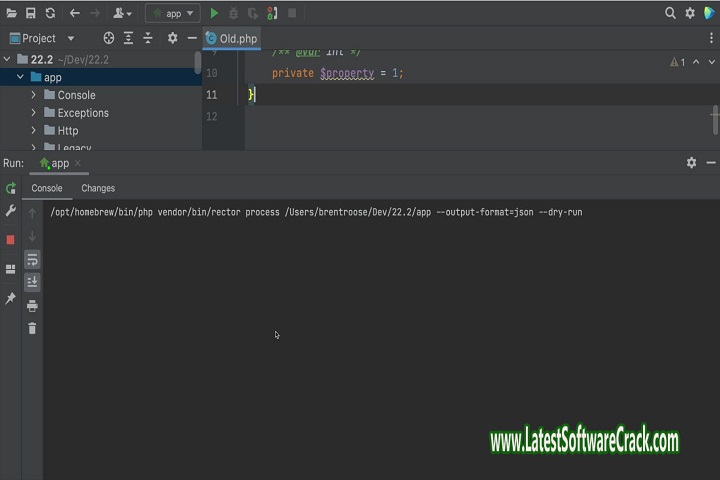Expand the Exceptions folder
720x480 pixels.
(x=34, y=113)
